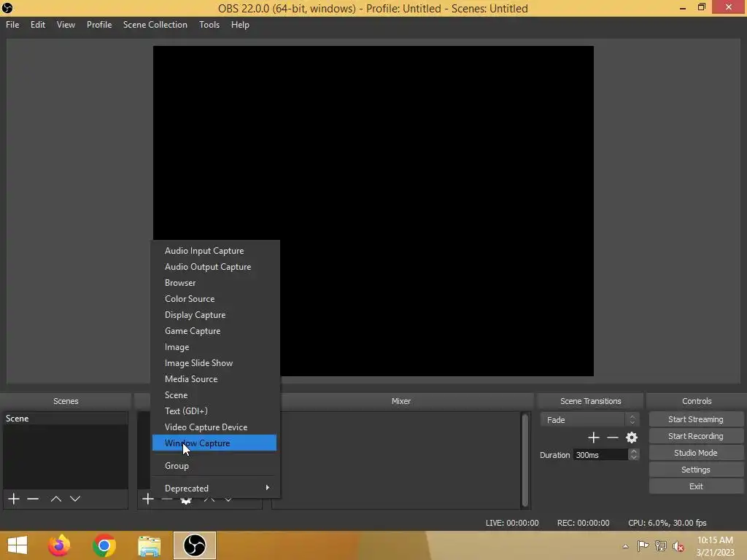Select Display Capture source
This screenshot has height=560, width=747.
tap(214, 315)
